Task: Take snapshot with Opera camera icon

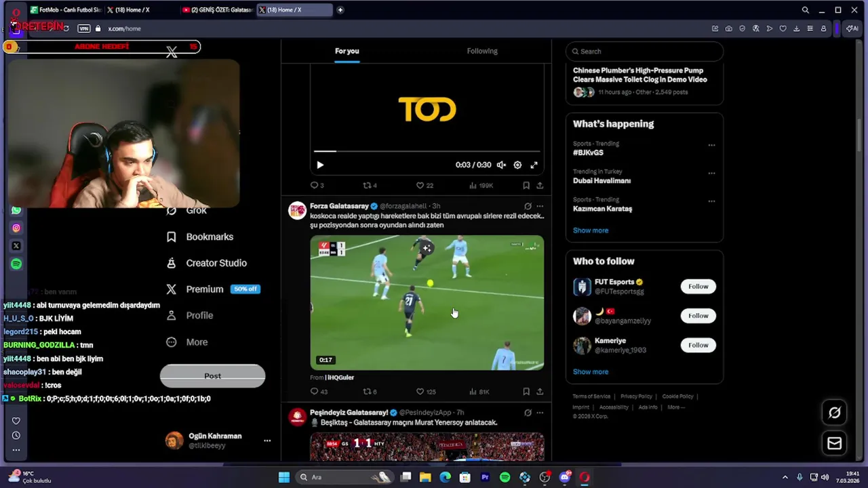Action: [x=728, y=28]
